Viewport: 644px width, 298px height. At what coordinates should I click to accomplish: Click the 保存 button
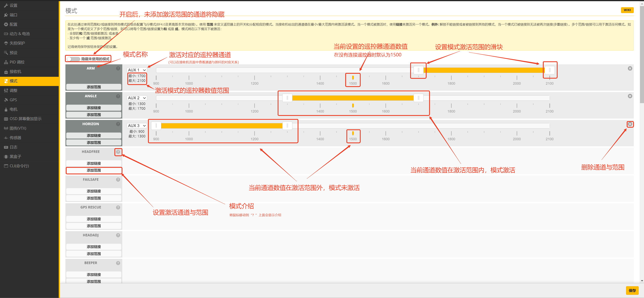tap(632, 290)
